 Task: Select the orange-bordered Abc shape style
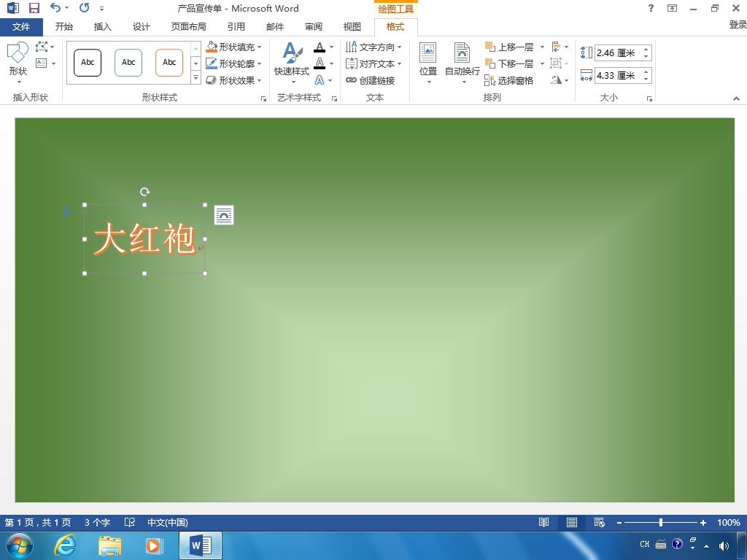point(169,63)
